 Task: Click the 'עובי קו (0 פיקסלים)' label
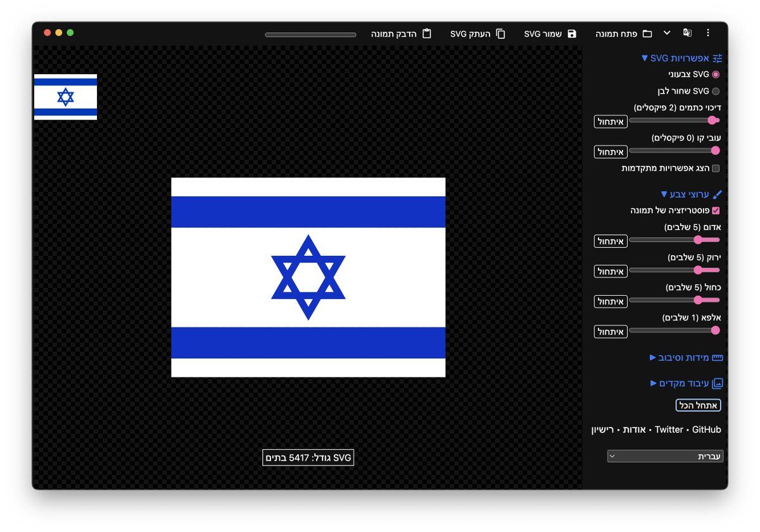point(686,138)
